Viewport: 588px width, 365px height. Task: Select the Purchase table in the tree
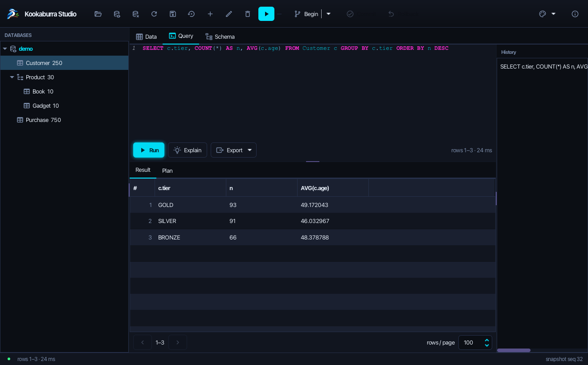(x=64, y=120)
